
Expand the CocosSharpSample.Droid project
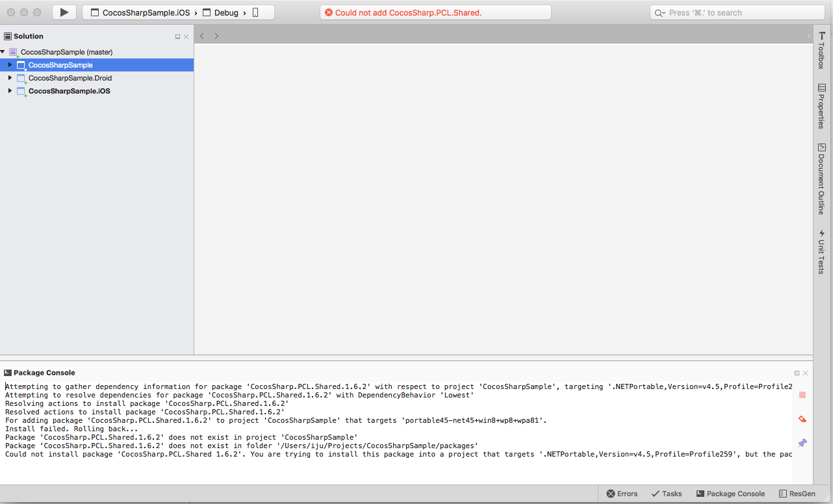(10, 78)
